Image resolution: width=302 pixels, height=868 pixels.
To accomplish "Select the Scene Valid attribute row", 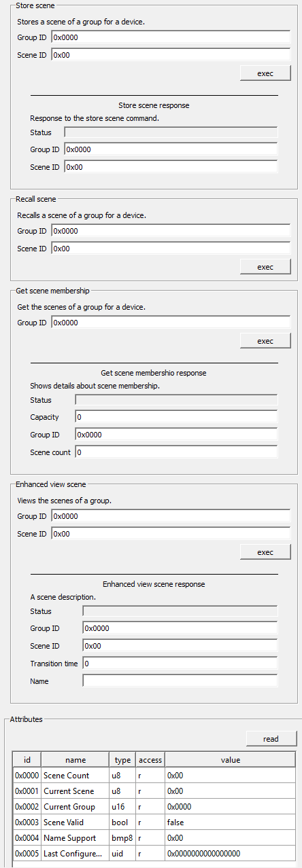I will point(154,822).
